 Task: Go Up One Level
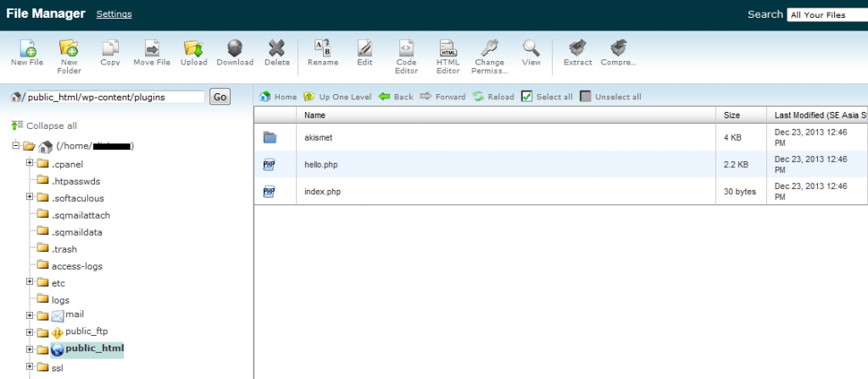[337, 97]
